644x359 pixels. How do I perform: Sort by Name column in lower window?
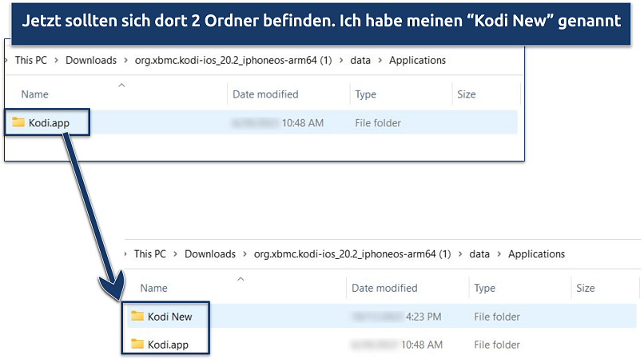154,288
